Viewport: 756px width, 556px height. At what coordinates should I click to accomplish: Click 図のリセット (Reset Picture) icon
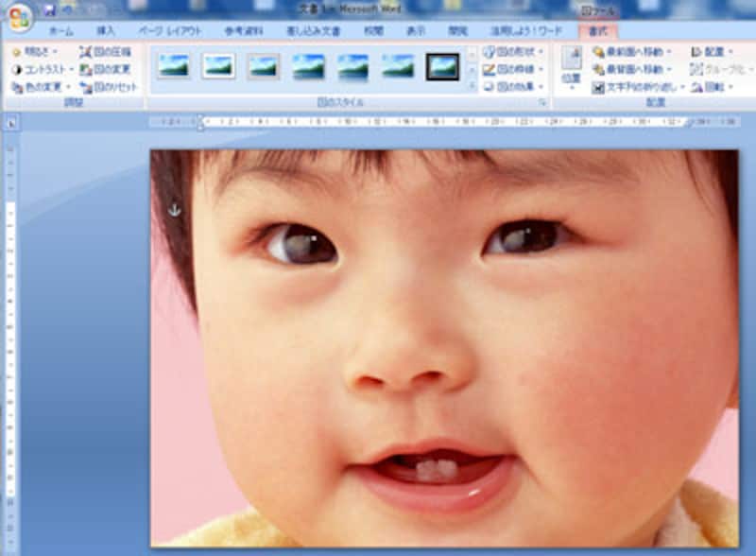point(109,87)
